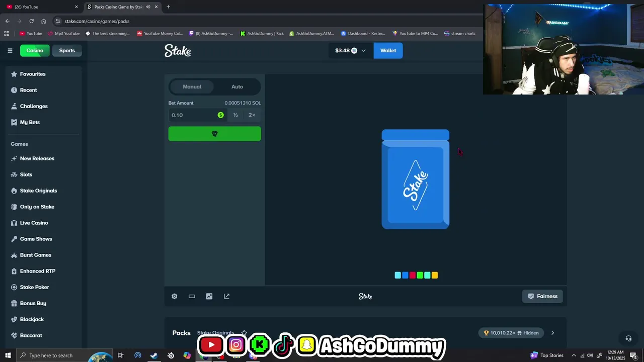Image resolution: width=644 pixels, height=362 pixels.
Task: Select Auto betting mode
Action: coord(237,86)
